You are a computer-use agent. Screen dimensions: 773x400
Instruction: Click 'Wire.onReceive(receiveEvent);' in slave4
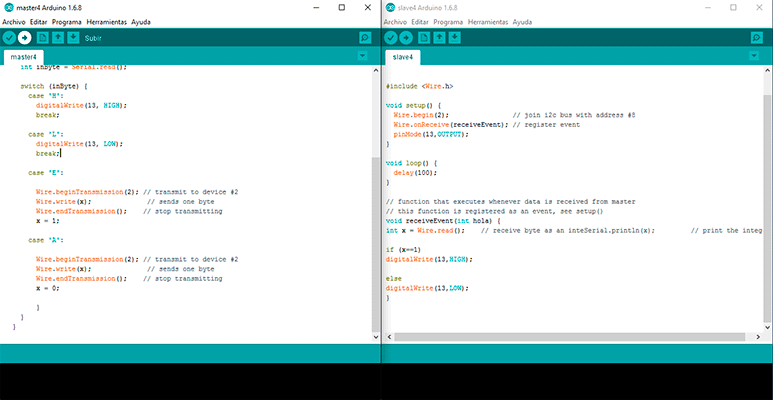pyautogui.click(x=451, y=125)
